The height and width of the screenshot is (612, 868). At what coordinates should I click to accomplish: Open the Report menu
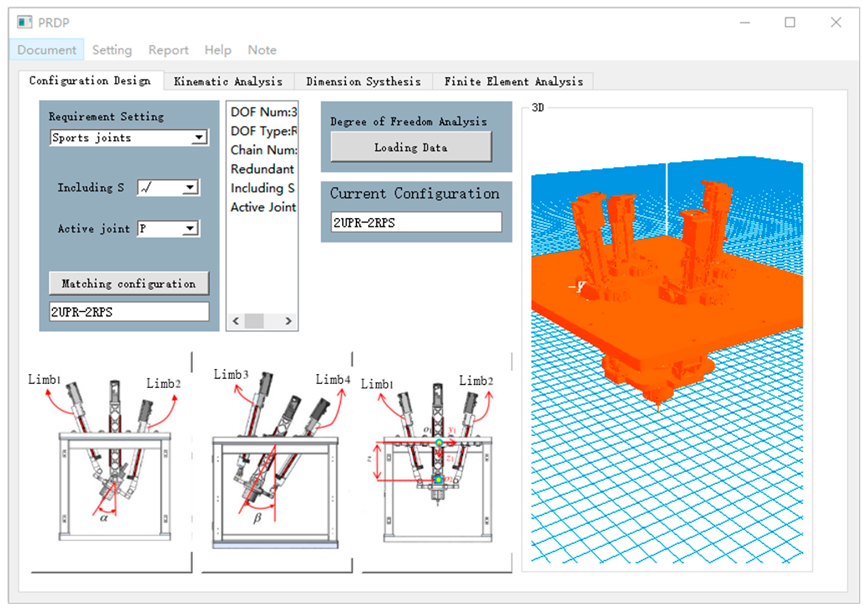point(168,50)
